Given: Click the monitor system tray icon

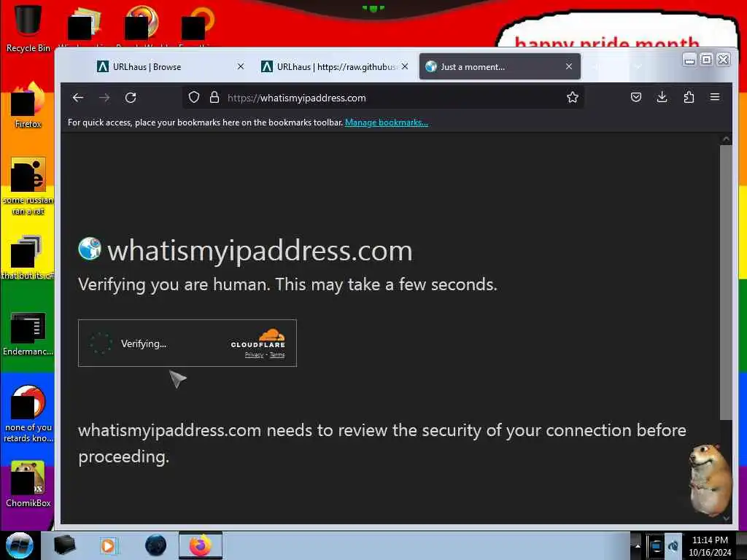Looking at the screenshot, I should click(x=656, y=545).
